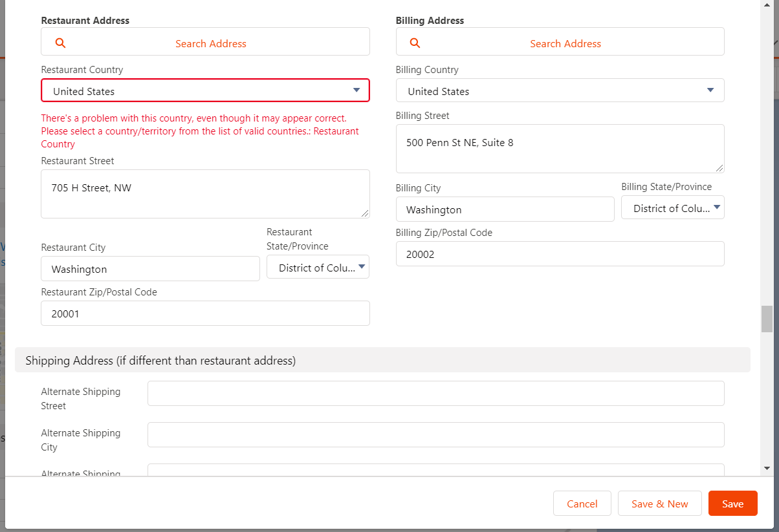Open the Restaurant Country dropdown
Viewport: 779px width, 532px height.
point(205,91)
